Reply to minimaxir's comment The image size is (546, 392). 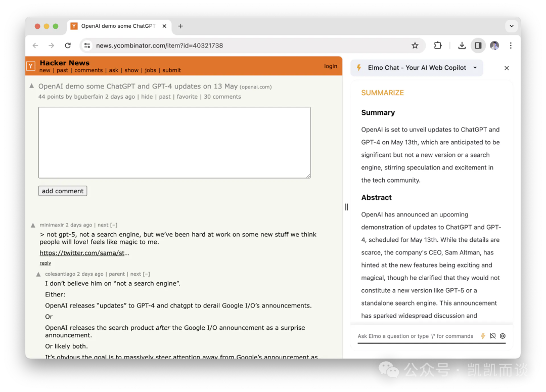45,263
